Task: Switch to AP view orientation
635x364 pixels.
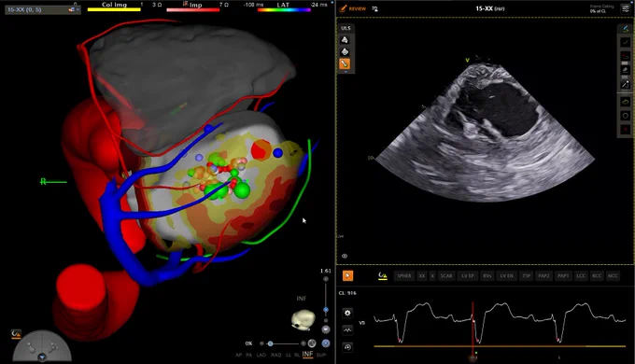Action: tap(238, 355)
